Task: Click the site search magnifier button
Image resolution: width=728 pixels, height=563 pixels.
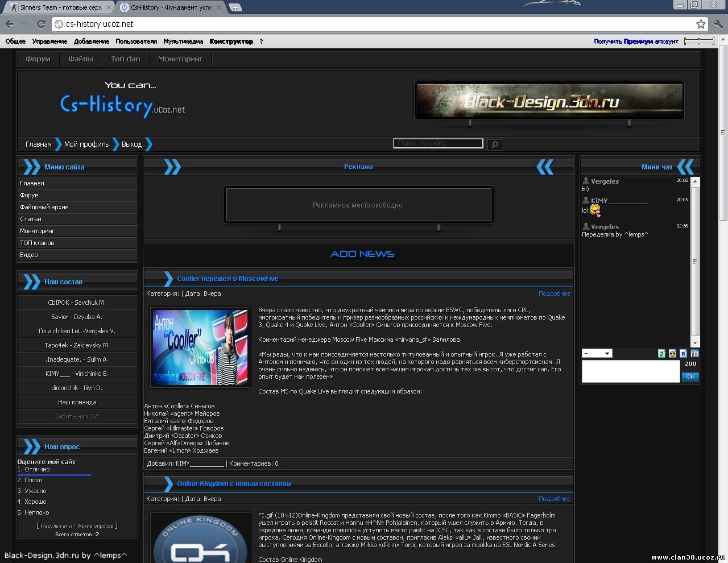Action: pos(495,144)
